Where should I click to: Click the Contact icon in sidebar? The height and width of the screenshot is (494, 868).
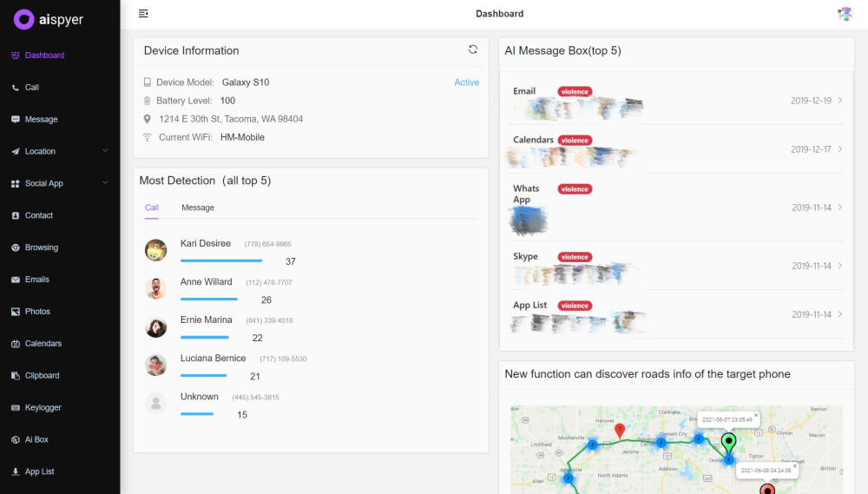click(16, 215)
